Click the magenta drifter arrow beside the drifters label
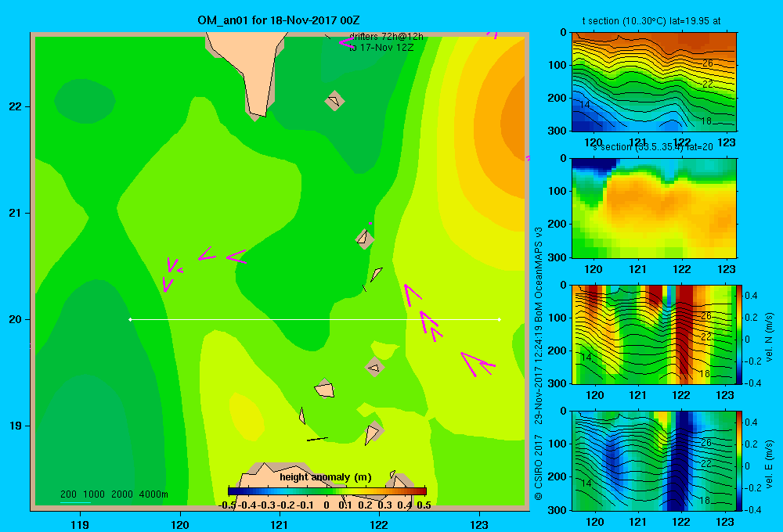 (345, 42)
